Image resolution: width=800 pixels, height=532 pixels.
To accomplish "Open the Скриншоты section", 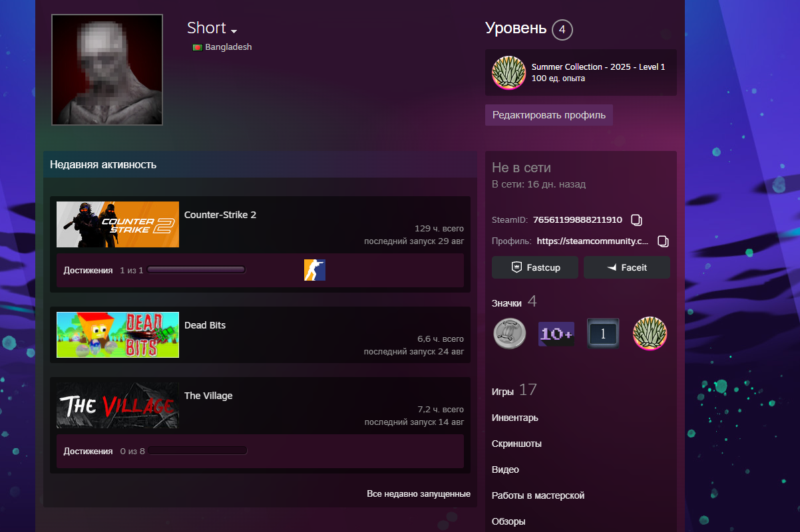I will 516,444.
